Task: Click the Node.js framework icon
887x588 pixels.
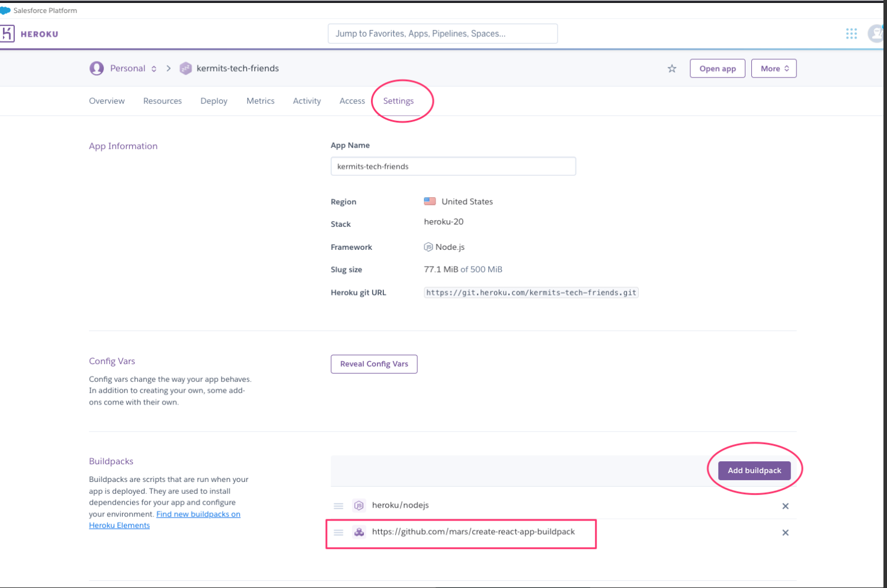Action: pyautogui.click(x=428, y=247)
